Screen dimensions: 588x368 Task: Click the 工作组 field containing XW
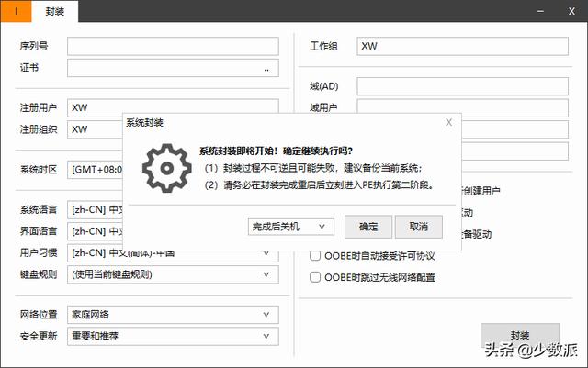tap(462, 46)
